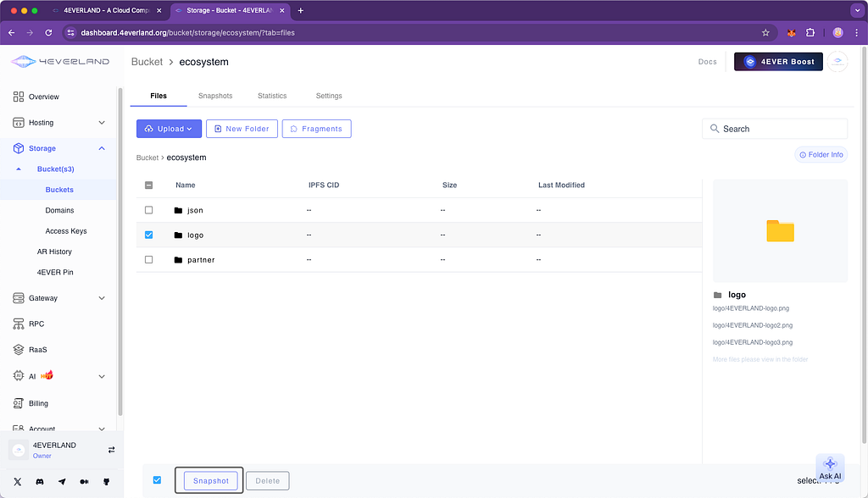Image resolution: width=868 pixels, height=498 pixels.
Task: Collapse the Storage menu chevron
Action: 102,148
